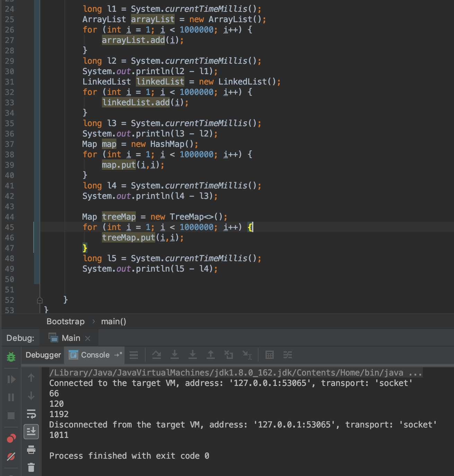Close the Main debug session tab

point(88,338)
